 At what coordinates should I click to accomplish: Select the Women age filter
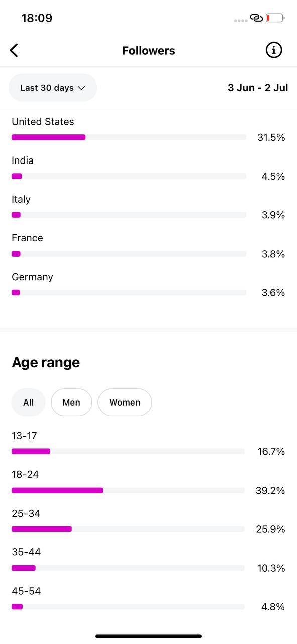[x=125, y=403]
